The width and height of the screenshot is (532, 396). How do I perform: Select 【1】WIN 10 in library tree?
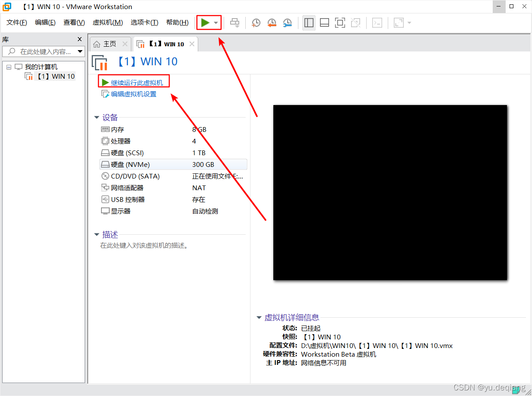pos(55,77)
